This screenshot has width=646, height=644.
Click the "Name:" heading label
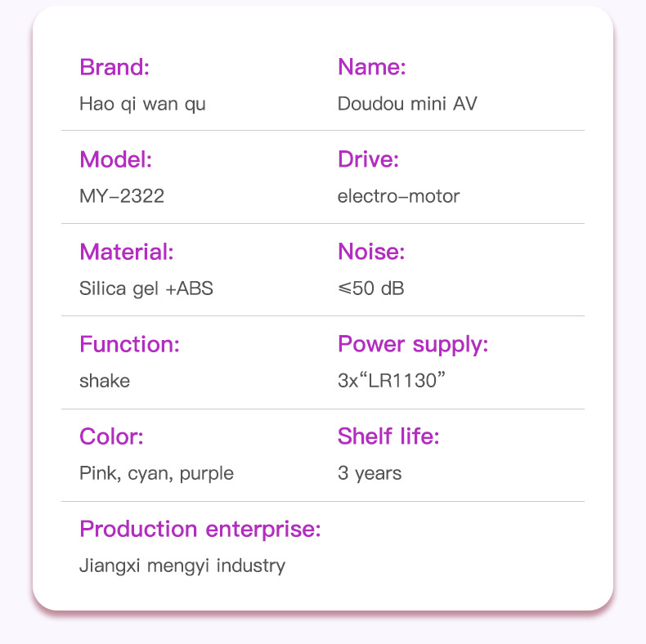point(371,67)
